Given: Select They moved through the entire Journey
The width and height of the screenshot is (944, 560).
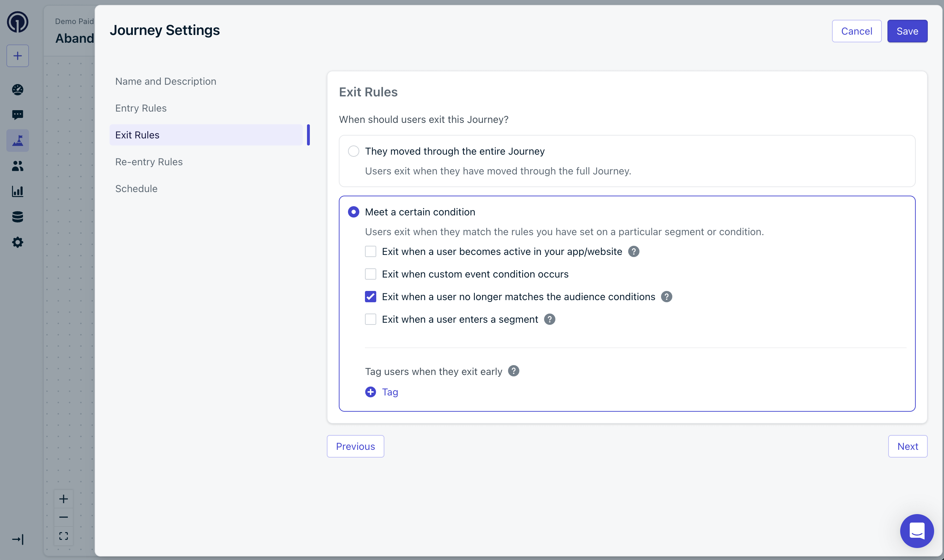Looking at the screenshot, I should (353, 151).
